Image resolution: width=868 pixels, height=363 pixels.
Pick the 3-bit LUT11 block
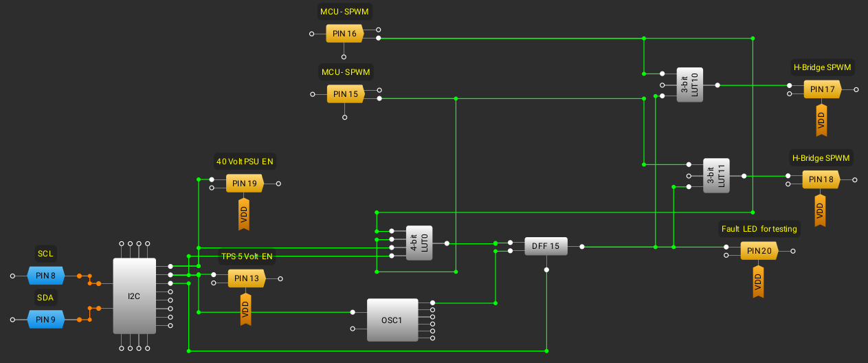716,176
